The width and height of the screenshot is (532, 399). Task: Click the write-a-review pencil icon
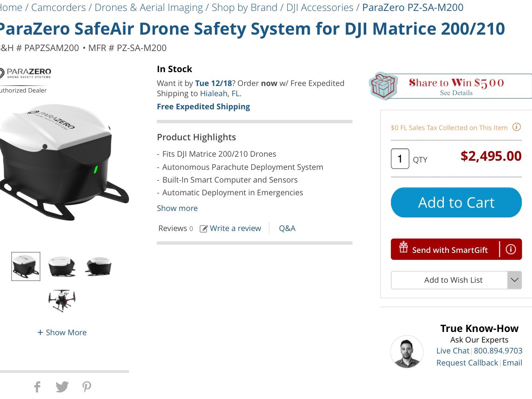tap(204, 228)
